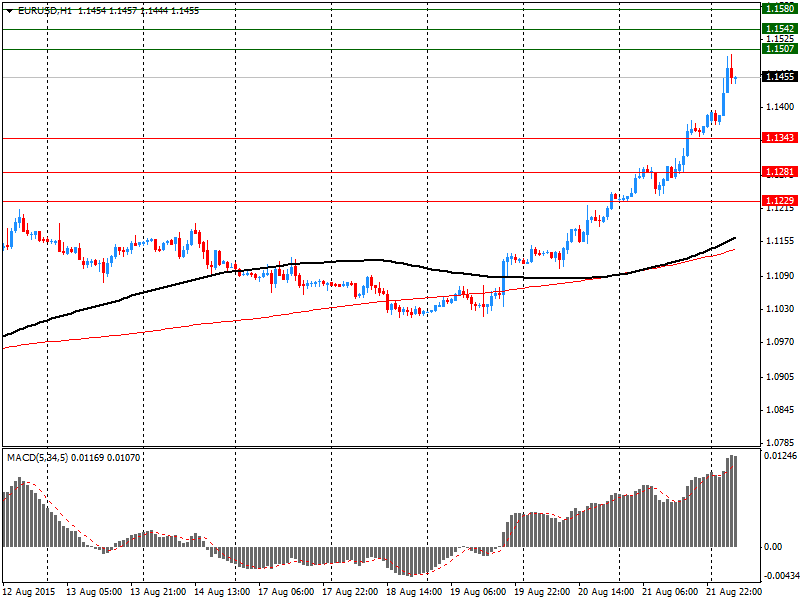Image resolution: width=800 pixels, height=600 pixels.
Task: Select the red 1.1229 support level label
Action: pos(780,200)
